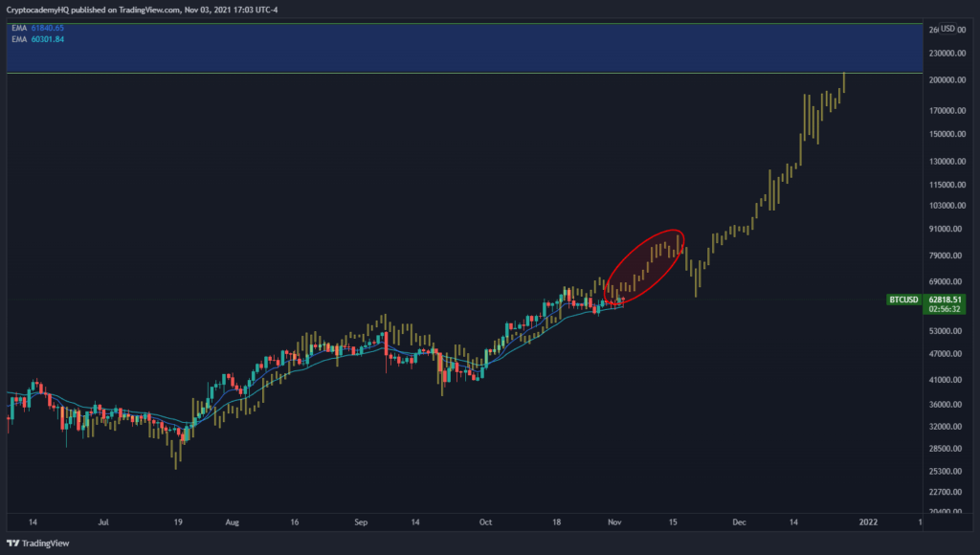Click the 32000.00 price axis label

pyautogui.click(x=946, y=427)
